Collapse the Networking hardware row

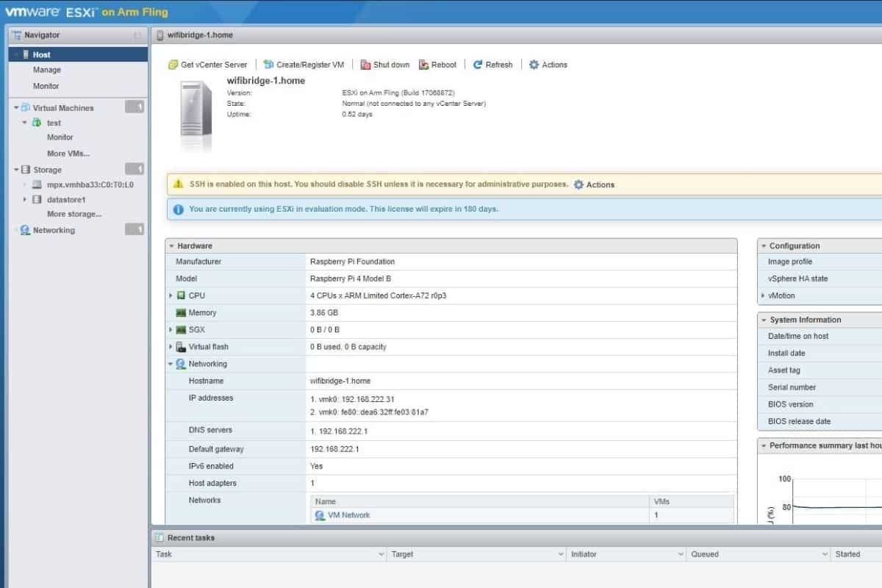pos(171,364)
